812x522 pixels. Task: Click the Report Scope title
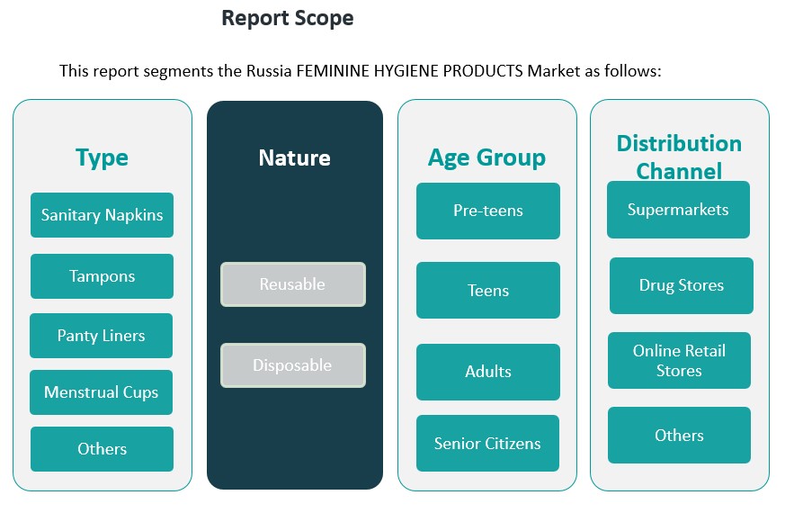(287, 18)
